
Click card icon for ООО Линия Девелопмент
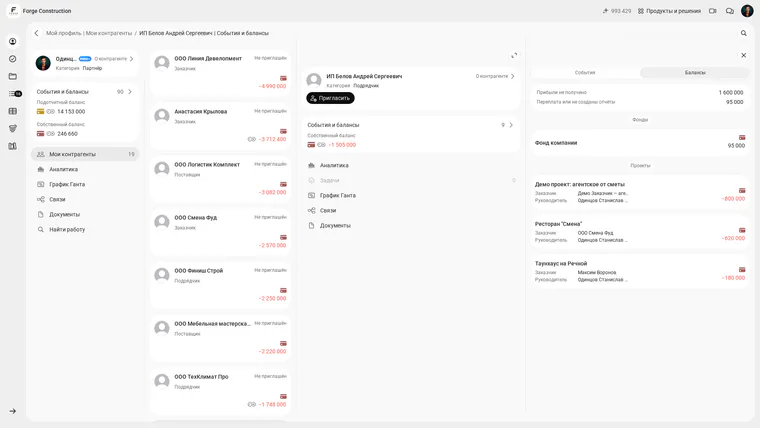click(283, 78)
